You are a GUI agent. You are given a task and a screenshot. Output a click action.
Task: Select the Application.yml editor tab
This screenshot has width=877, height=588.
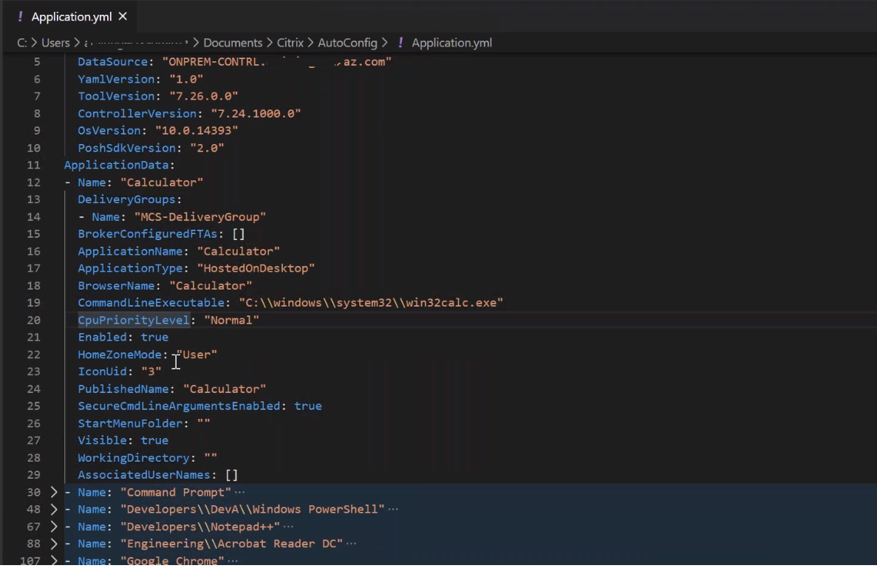(72, 16)
